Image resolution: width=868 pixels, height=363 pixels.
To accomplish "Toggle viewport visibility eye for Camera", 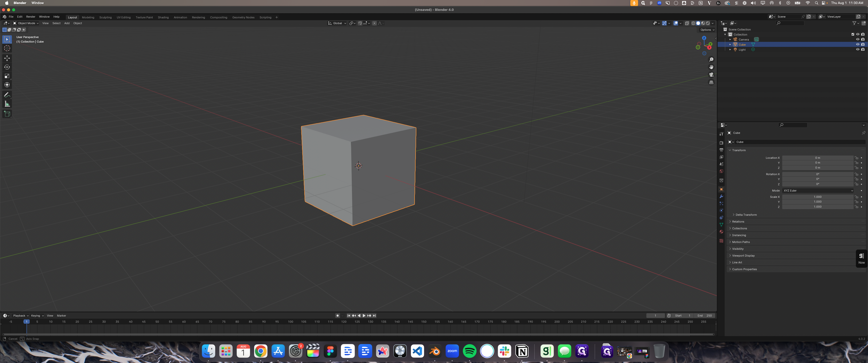I will [858, 39].
